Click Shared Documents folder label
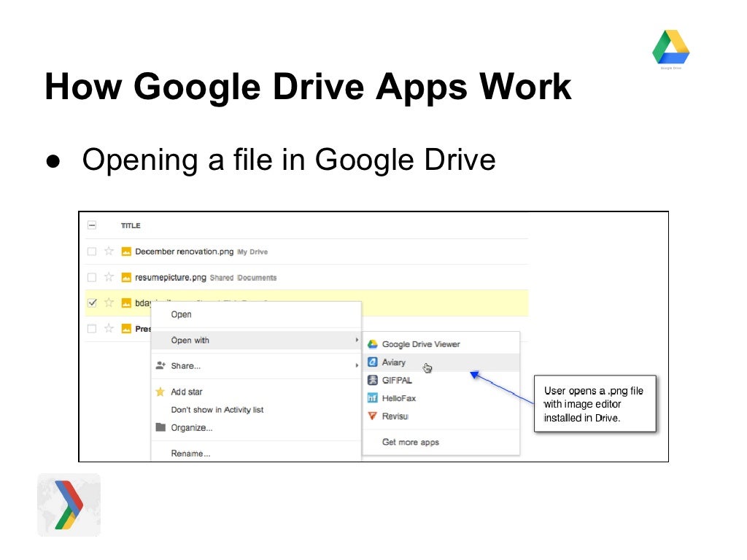The image size is (747, 560). [243, 278]
